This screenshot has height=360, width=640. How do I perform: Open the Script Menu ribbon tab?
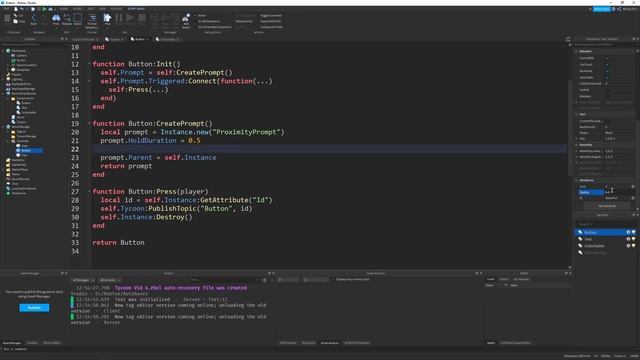click(136, 9)
